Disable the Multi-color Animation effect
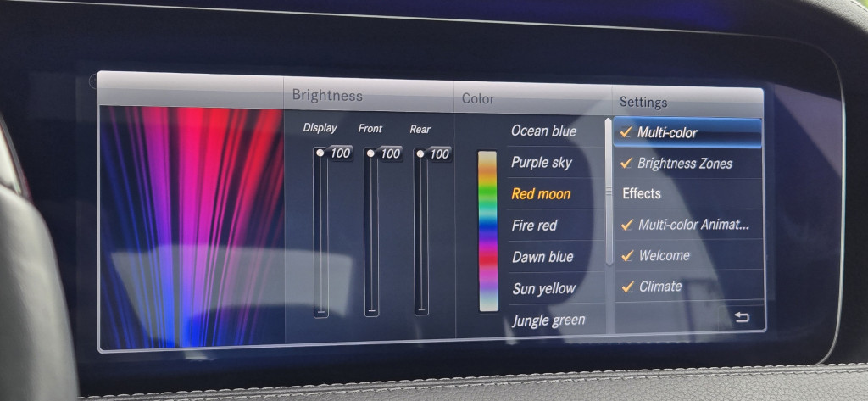Screen dimensions: 868x401 pyautogui.click(x=688, y=225)
